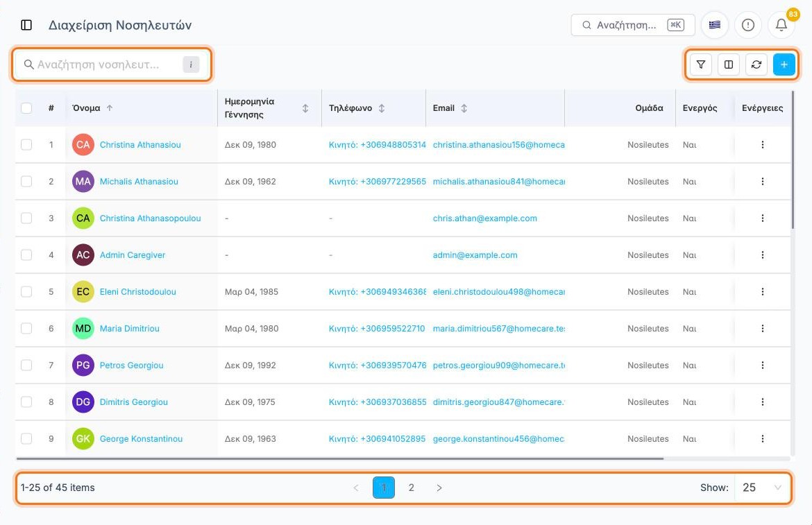Open actions menu for Christina Athanasiou
The width and height of the screenshot is (812, 525).
(x=762, y=145)
